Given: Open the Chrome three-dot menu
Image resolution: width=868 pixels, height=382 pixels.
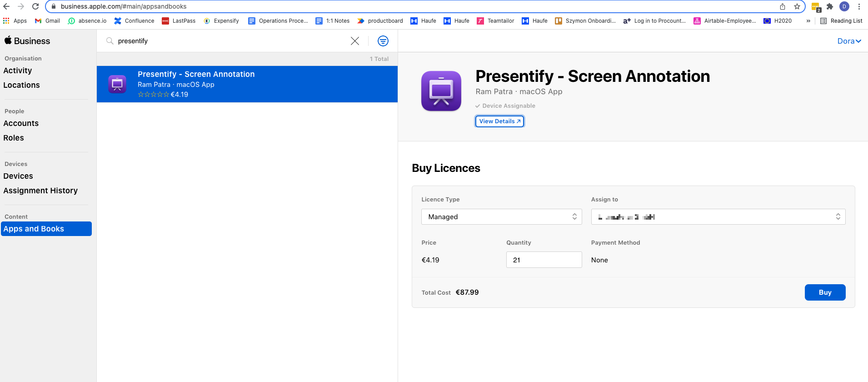Looking at the screenshot, I should (x=859, y=6).
